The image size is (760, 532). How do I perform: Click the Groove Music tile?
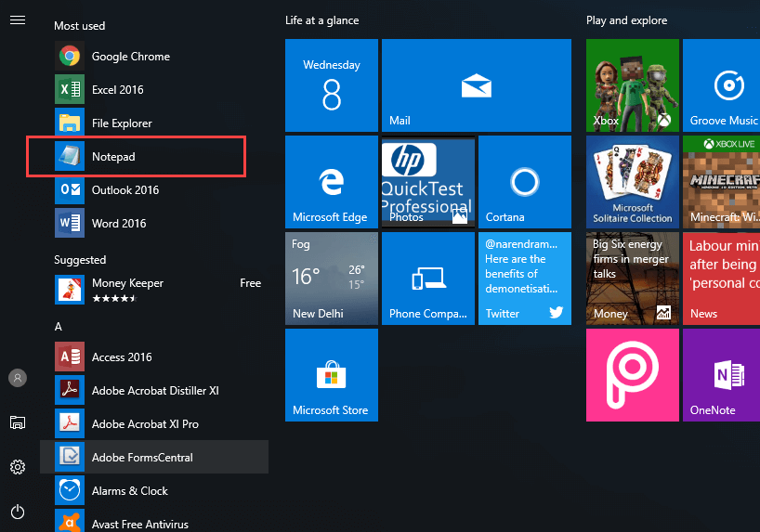point(723,85)
